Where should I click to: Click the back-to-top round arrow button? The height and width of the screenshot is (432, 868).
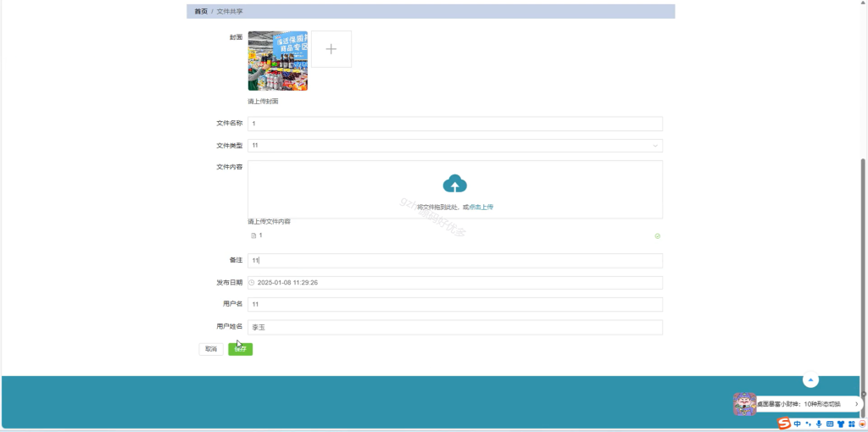click(811, 380)
